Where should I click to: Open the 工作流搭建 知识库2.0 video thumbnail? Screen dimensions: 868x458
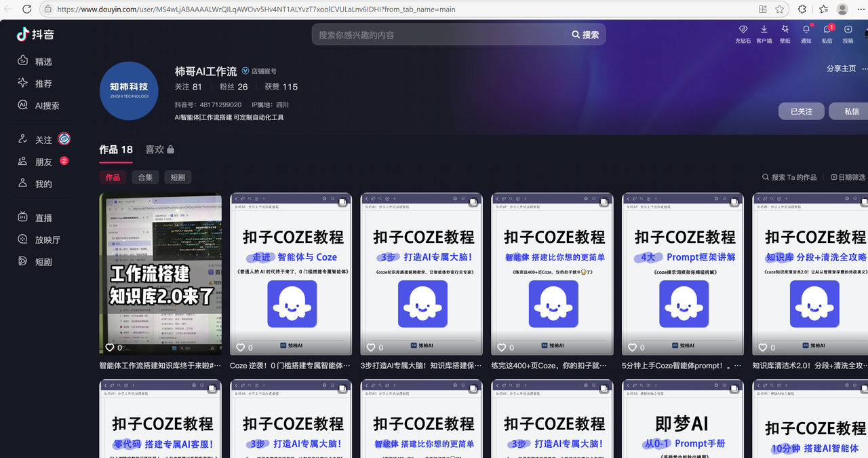coord(160,273)
